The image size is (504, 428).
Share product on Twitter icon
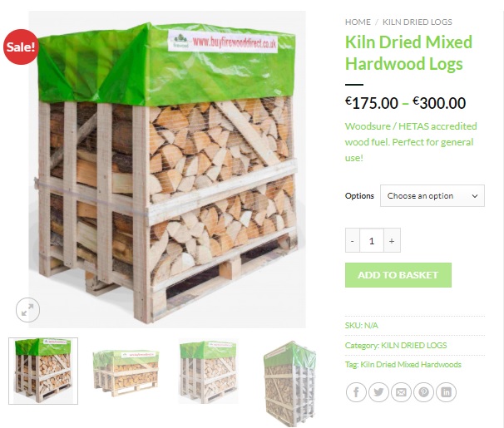(x=378, y=392)
